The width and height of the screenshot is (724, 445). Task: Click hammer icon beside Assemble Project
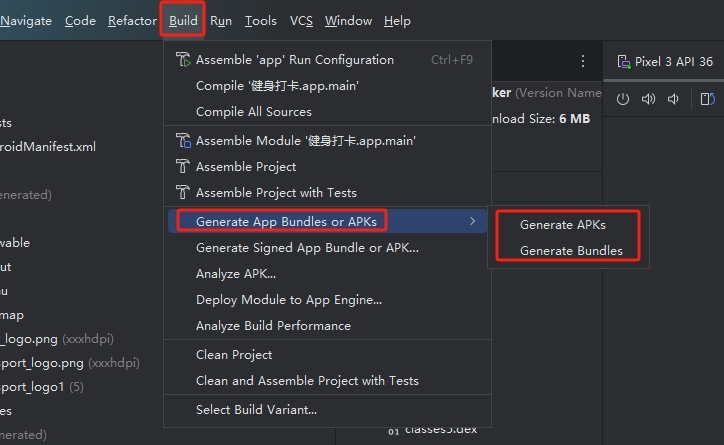pos(183,166)
